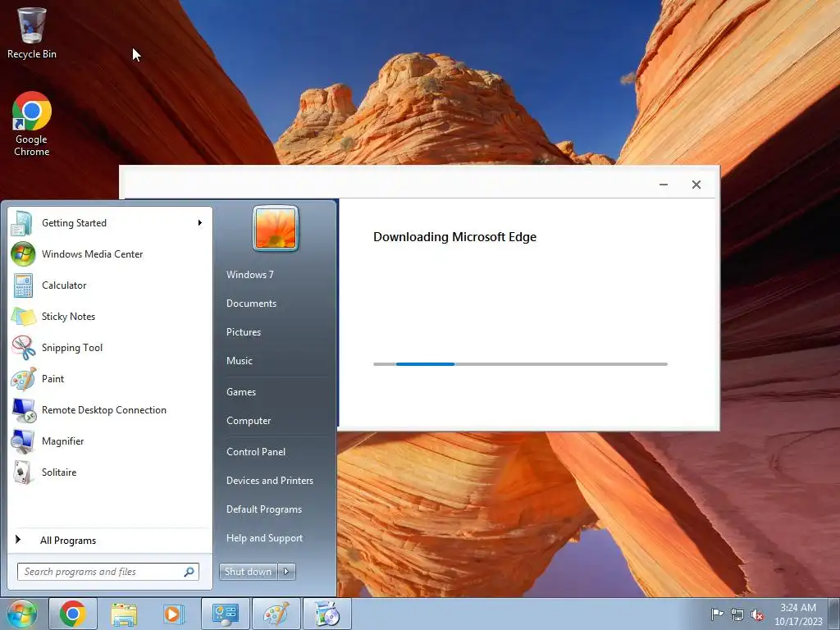Viewport: 840px width, 630px height.
Task: Click the Paint taskbar icon
Action: pyautogui.click(x=276, y=614)
